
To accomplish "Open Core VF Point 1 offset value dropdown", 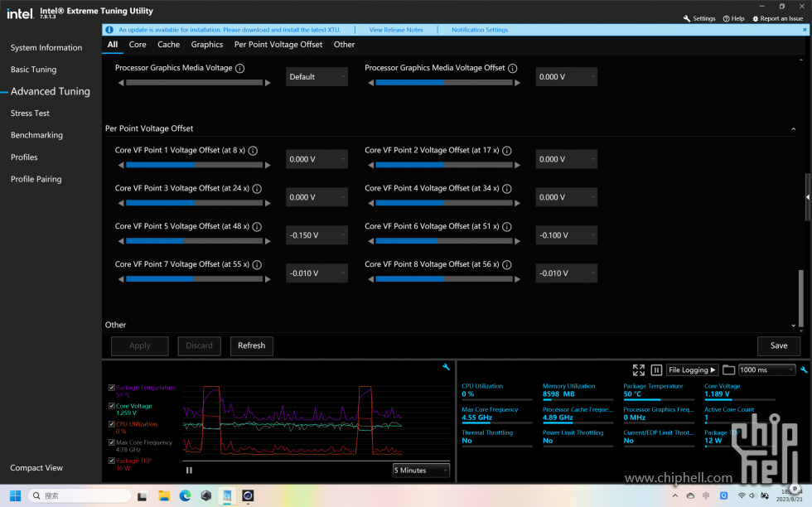I will [x=317, y=159].
